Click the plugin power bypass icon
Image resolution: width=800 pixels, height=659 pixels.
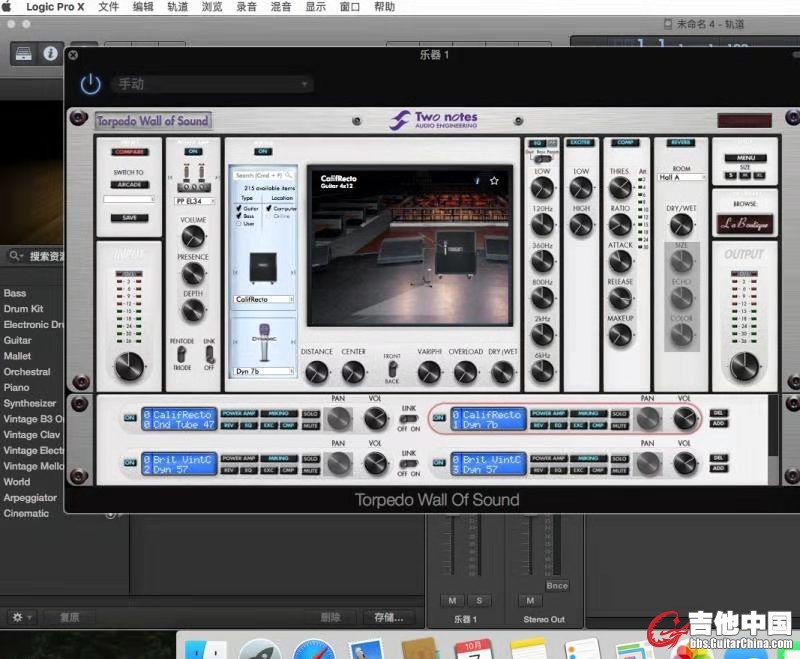[x=91, y=84]
